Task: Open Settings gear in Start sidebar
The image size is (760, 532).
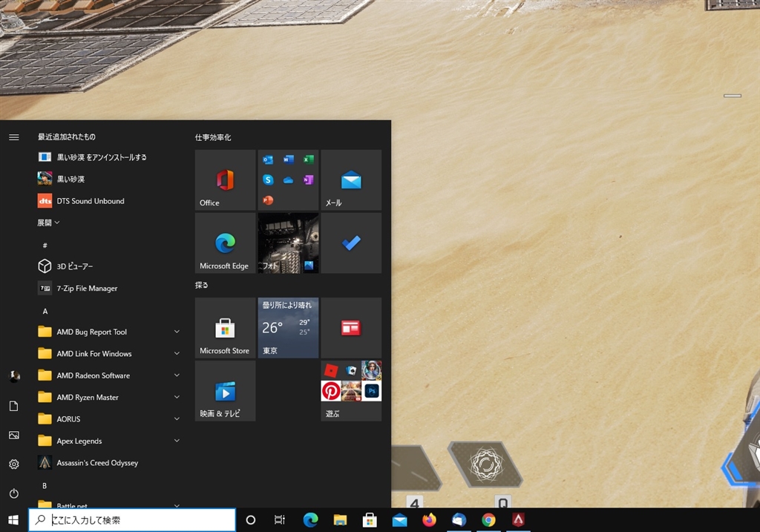Action: pyautogui.click(x=14, y=464)
